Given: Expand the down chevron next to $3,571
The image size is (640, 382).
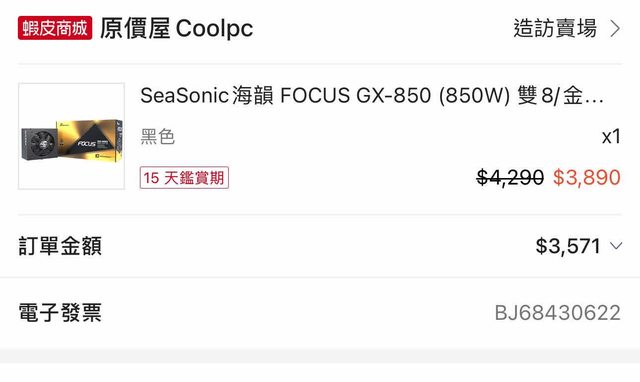Looking at the screenshot, I should click(616, 246).
